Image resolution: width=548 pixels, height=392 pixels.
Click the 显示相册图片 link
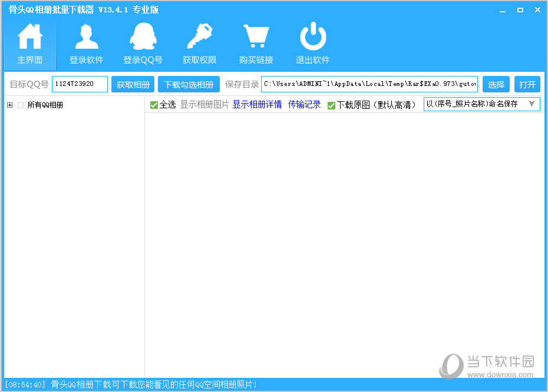pos(204,105)
